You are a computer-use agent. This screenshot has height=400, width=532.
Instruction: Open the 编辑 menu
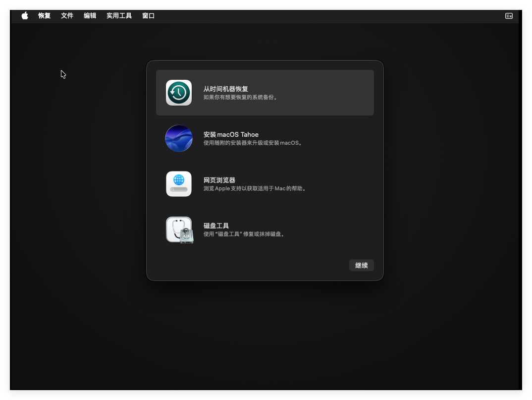click(x=90, y=16)
